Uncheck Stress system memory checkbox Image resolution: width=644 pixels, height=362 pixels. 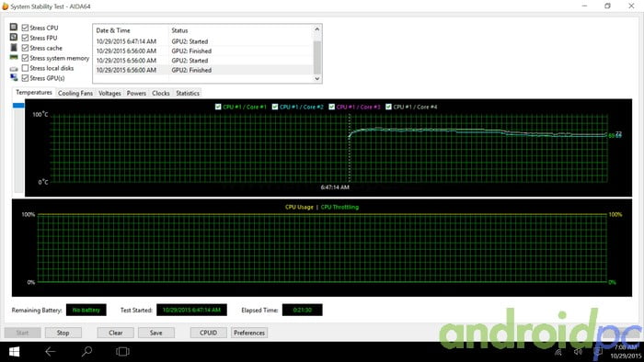(25, 58)
